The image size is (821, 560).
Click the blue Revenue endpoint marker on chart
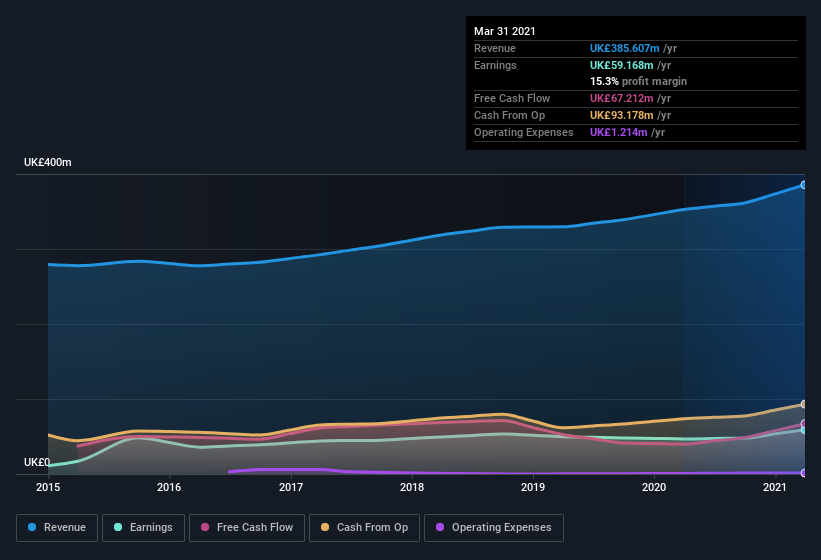pyautogui.click(x=804, y=185)
